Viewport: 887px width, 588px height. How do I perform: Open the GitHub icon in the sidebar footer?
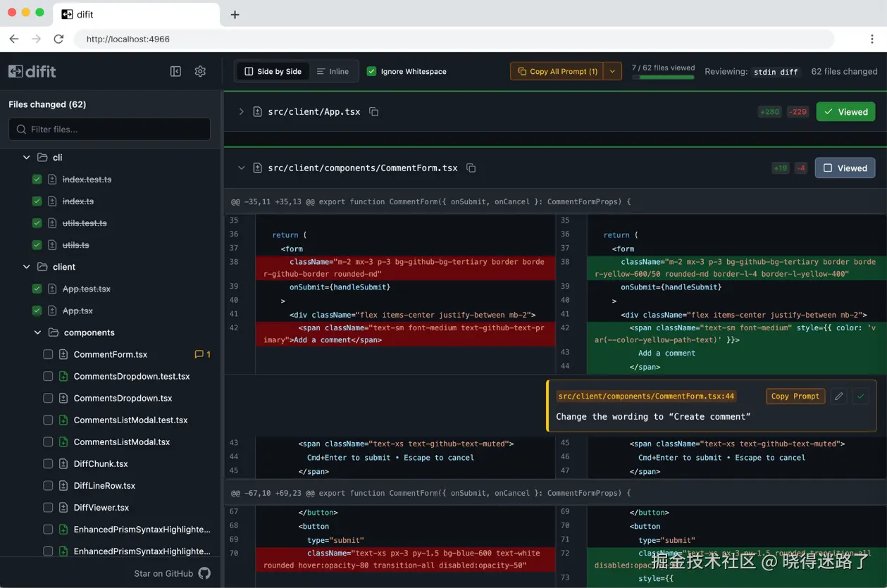pyautogui.click(x=204, y=573)
